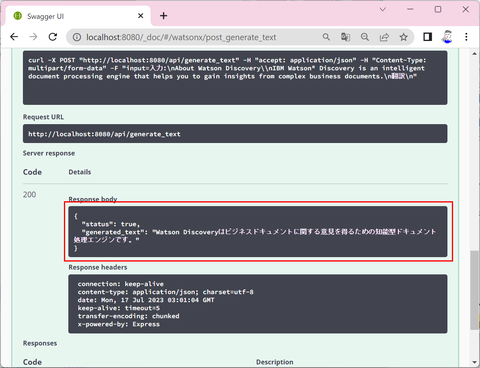
Task: Bookmark this page with the star icon
Action: 404,37
